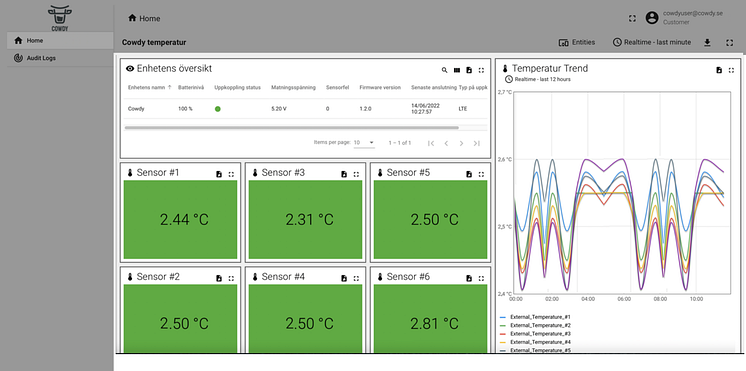The width and height of the screenshot is (746, 371).
Task: Click the Home breadcrumb at top
Action: 144,19
